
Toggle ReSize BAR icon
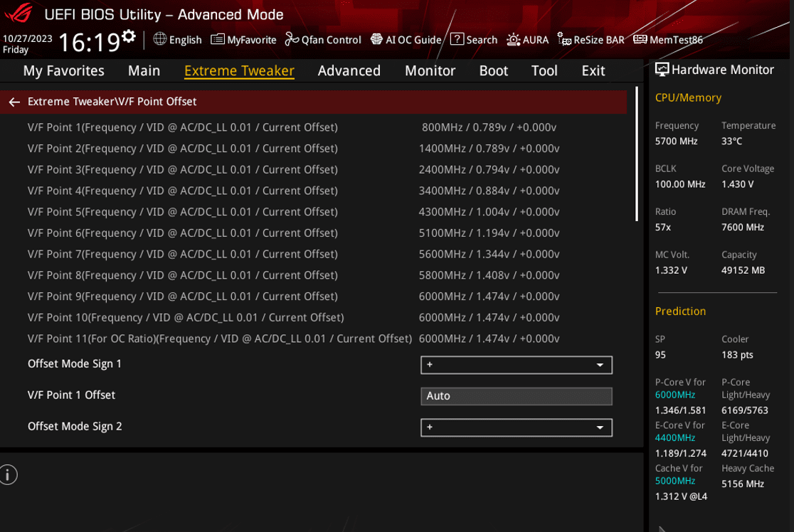(564, 39)
